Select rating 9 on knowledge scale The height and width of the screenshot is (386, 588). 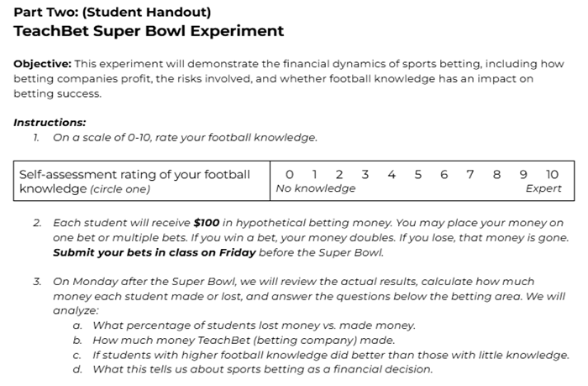tap(523, 174)
